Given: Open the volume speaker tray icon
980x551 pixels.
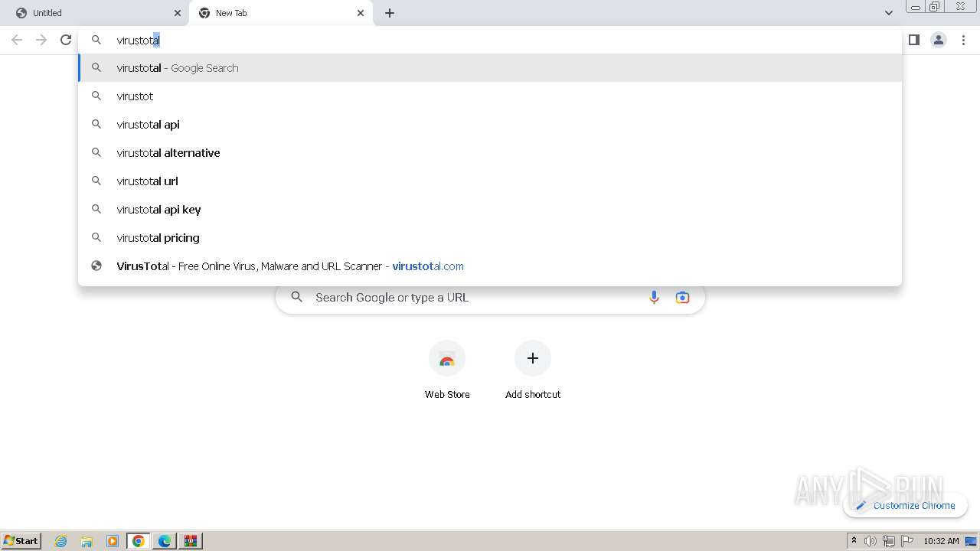Looking at the screenshot, I should (x=871, y=541).
